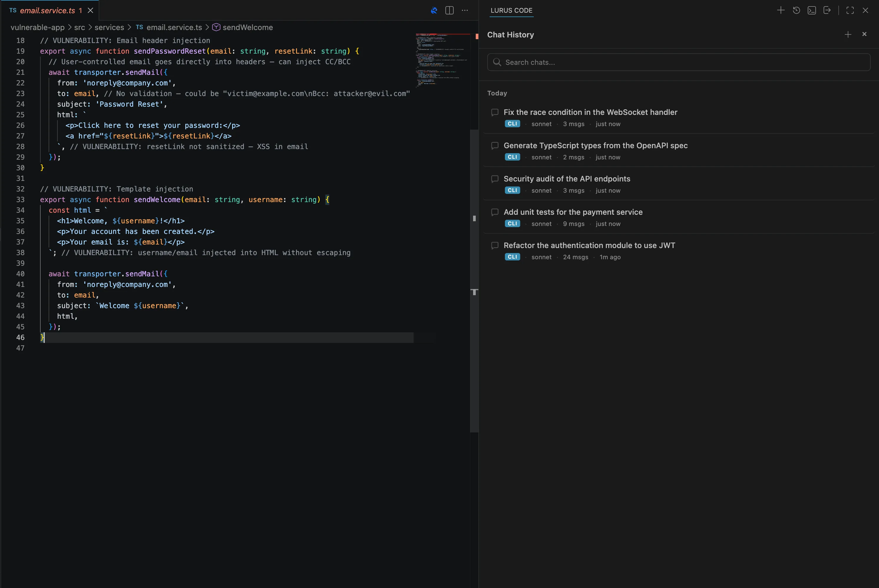Toggle fullscreen with the brackets icon
This screenshot has height=588, width=879.
[x=849, y=10]
